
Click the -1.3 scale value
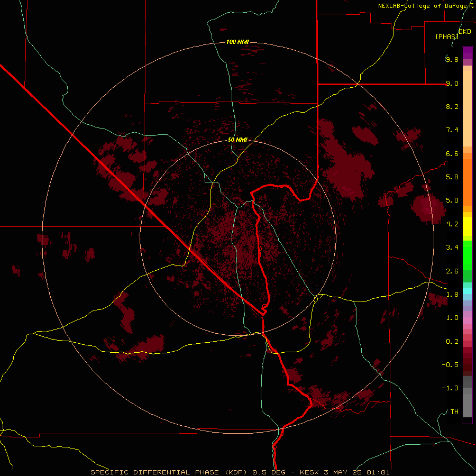click(450, 388)
